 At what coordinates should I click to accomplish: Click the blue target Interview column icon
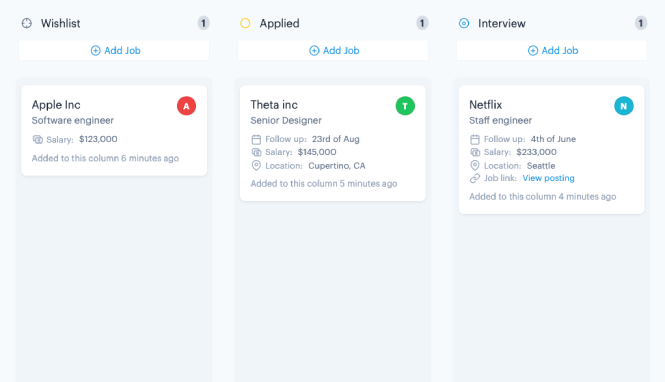464,23
